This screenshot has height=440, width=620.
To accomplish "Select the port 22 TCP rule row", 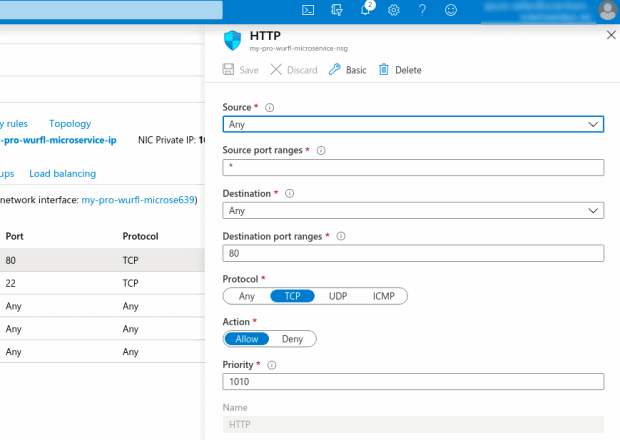I will (102, 283).
